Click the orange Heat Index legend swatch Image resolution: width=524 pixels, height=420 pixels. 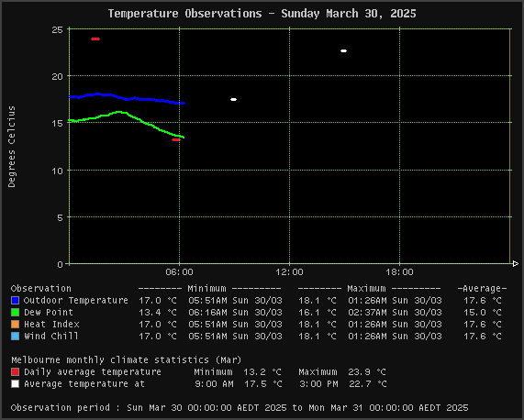(15, 325)
